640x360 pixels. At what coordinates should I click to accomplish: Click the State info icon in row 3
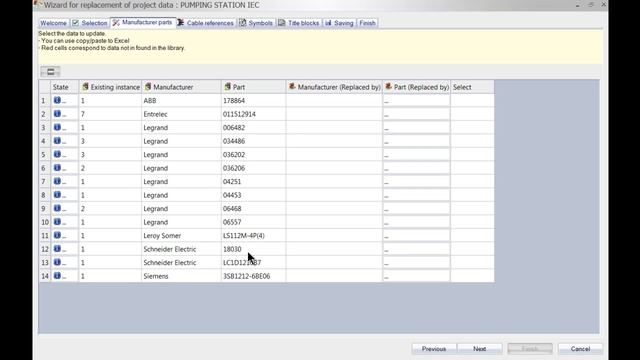(57, 127)
